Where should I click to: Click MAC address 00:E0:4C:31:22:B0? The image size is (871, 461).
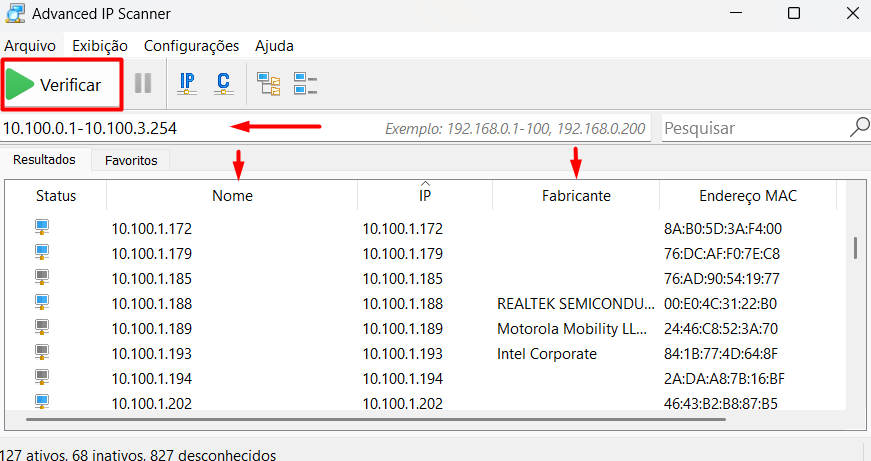click(720, 304)
